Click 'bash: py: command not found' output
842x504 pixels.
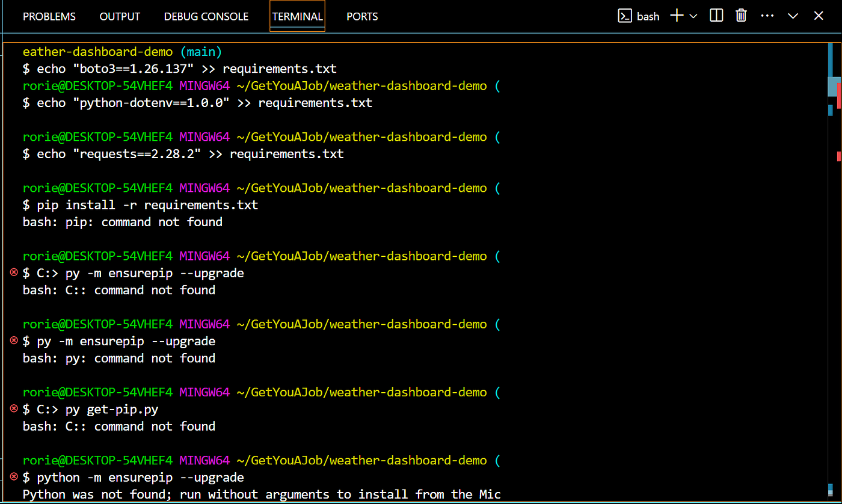119,358
